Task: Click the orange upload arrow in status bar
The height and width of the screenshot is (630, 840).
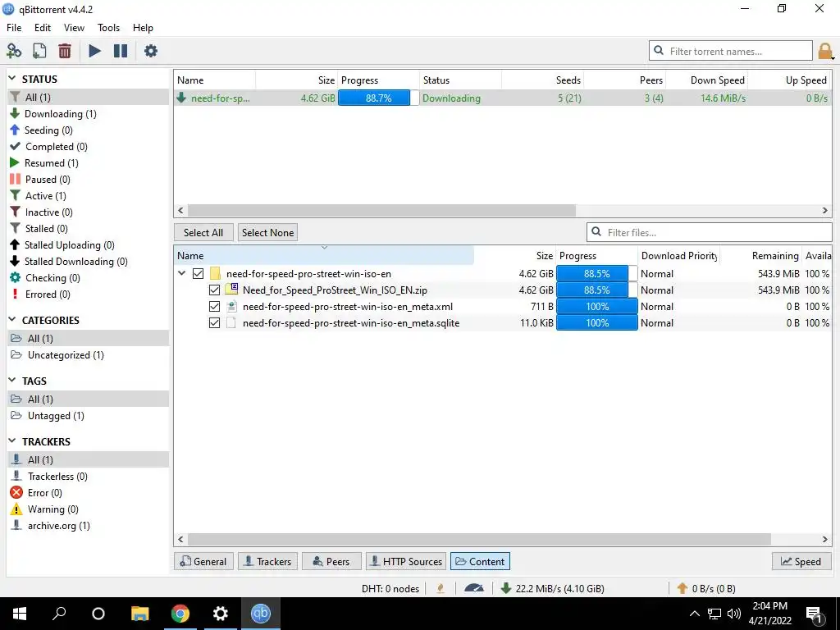Action: point(682,588)
